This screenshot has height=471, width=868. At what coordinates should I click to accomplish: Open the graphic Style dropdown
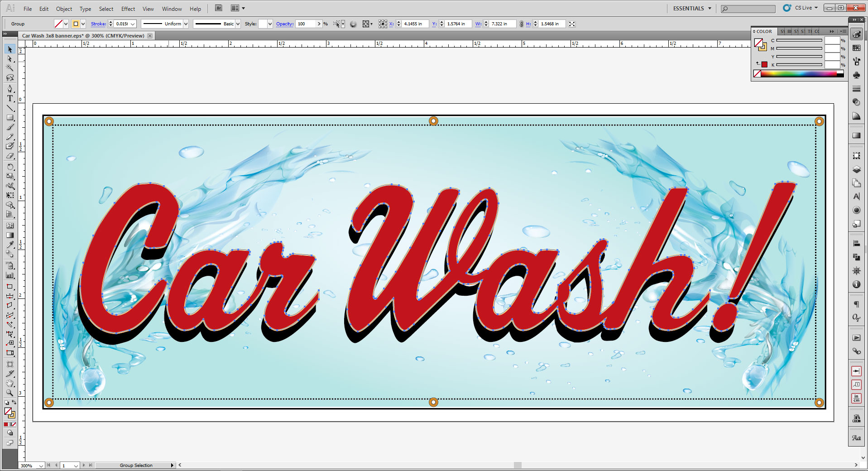(x=270, y=24)
